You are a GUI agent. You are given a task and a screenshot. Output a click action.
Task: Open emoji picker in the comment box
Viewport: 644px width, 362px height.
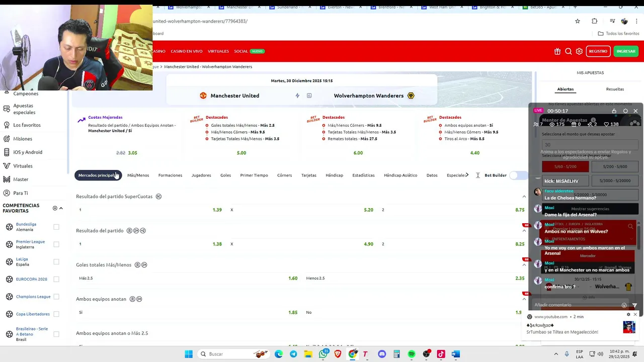(x=624, y=305)
